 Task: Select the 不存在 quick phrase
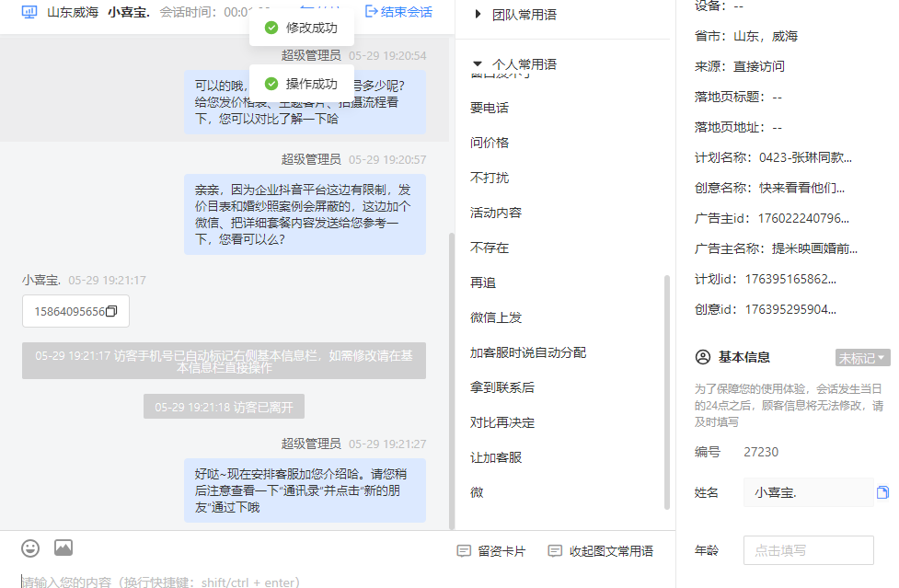489,248
